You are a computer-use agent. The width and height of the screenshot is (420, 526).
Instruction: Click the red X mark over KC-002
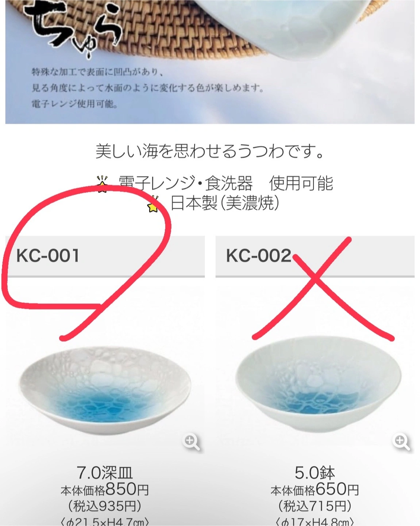pyautogui.click(x=323, y=289)
